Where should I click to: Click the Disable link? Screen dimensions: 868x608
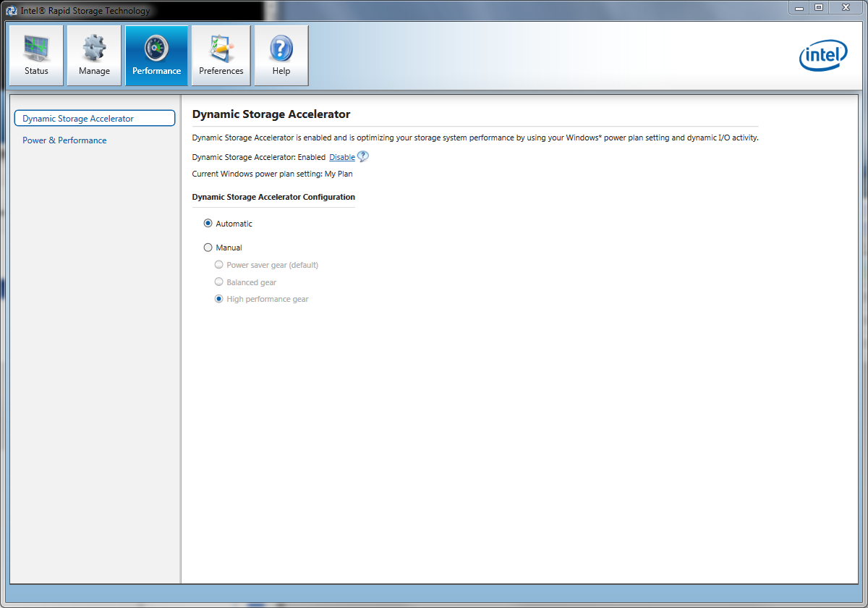point(342,157)
